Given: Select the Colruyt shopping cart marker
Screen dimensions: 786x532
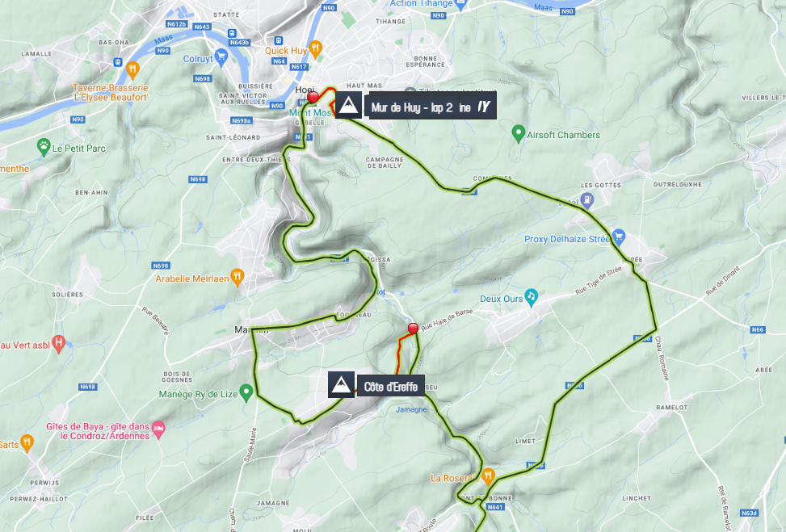Looking at the screenshot, I should pyautogui.click(x=221, y=57).
